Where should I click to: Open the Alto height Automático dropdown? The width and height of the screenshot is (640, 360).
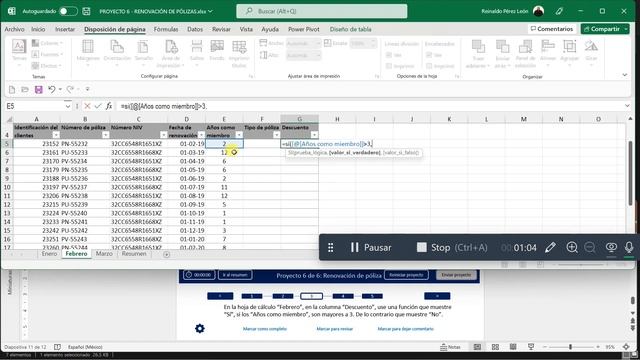(303, 55)
